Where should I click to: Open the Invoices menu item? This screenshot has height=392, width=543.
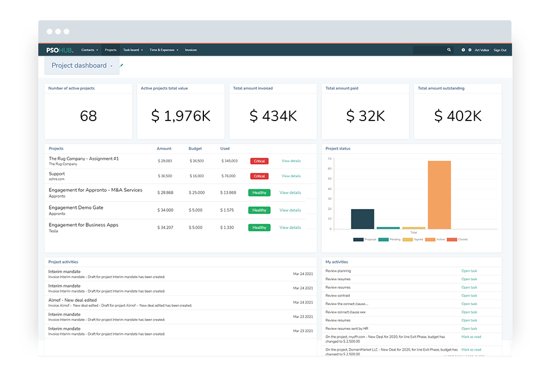(x=191, y=50)
